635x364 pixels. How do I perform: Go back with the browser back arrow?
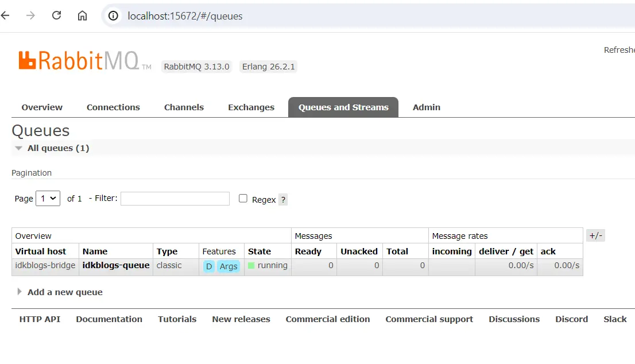click(x=5, y=16)
